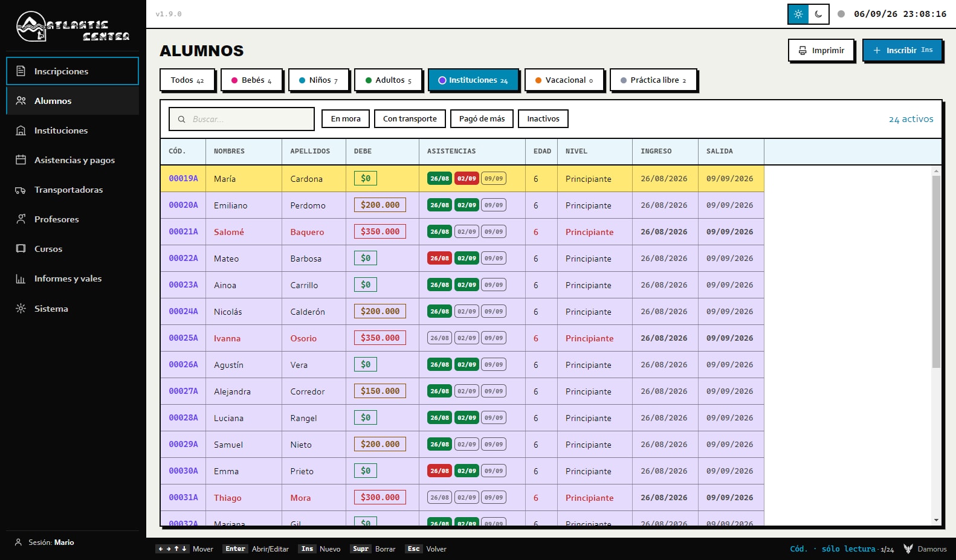The image size is (956, 560).
Task: Click the session user icon
Action: (18, 542)
